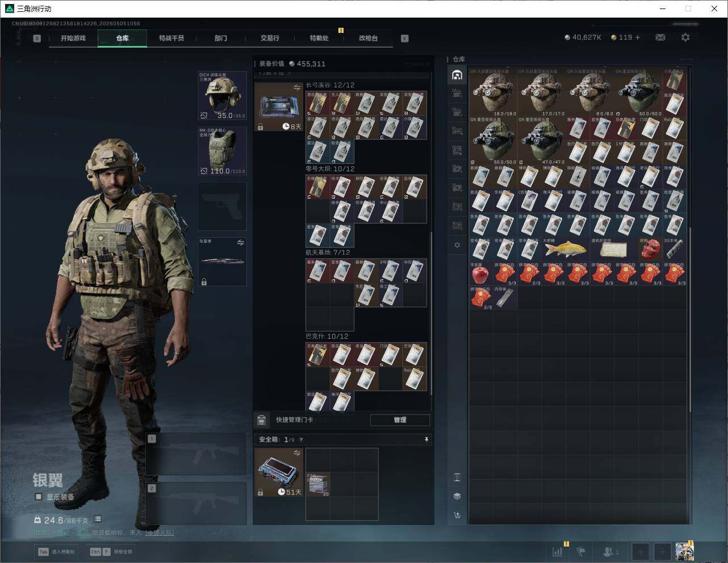Click the cart sort icon in warehouse sidebar
The height and width of the screenshot is (563, 728).
pyautogui.click(x=457, y=515)
